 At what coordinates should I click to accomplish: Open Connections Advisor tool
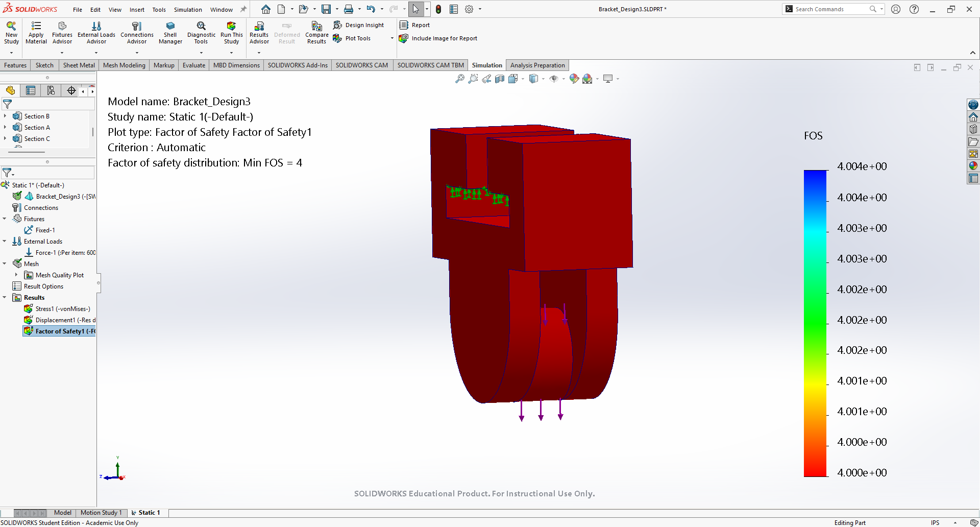(137, 33)
